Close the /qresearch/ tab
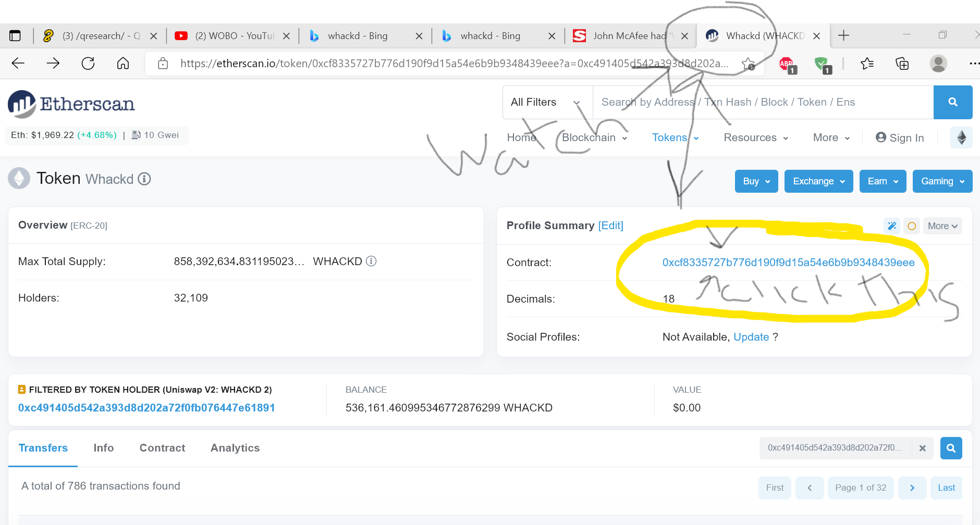Image resolution: width=980 pixels, height=525 pixels. point(154,36)
